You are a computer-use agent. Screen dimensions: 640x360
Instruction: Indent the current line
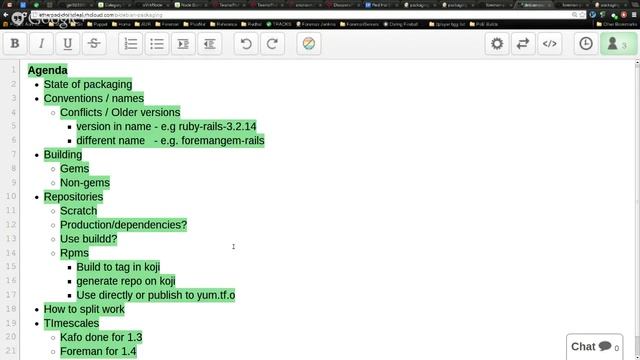(x=183, y=44)
